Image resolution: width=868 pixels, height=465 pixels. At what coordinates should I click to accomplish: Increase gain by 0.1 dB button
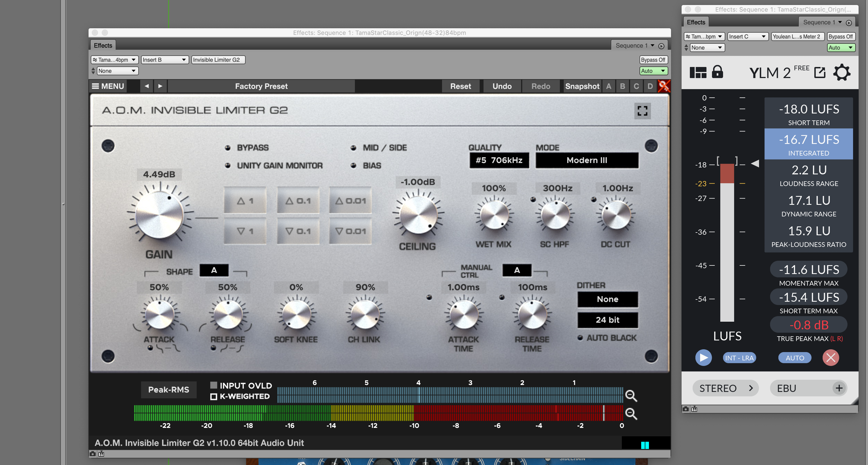[x=298, y=201]
